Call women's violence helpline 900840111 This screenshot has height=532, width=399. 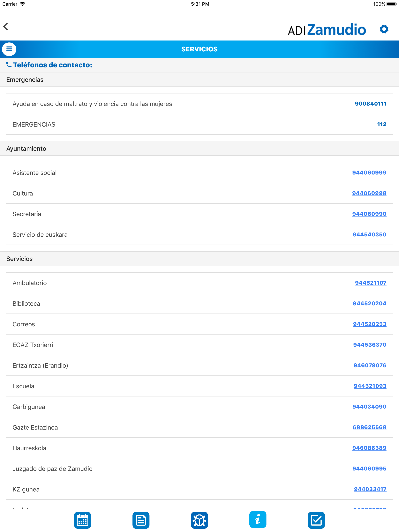[371, 104]
